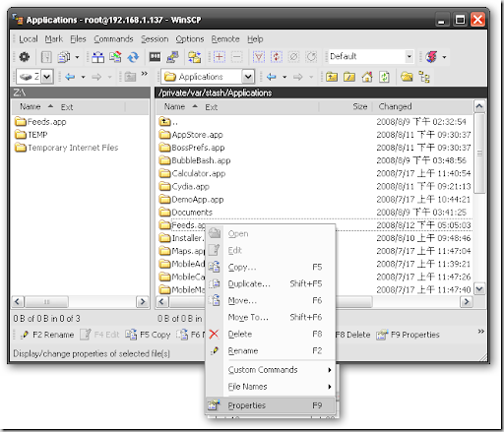Screen dimensions: 504x432
Task: Open the Remote menu
Action: (x=225, y=39)
